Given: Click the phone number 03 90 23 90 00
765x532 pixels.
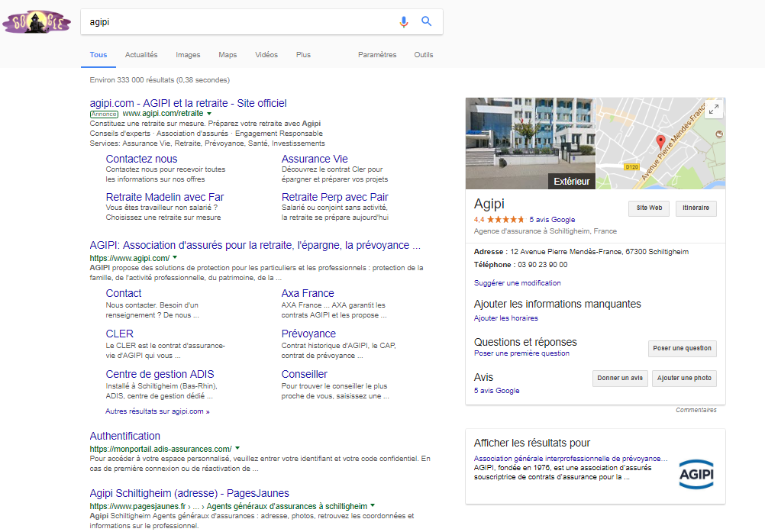Looking at the screenshot, I should click(x=543, y=265).
